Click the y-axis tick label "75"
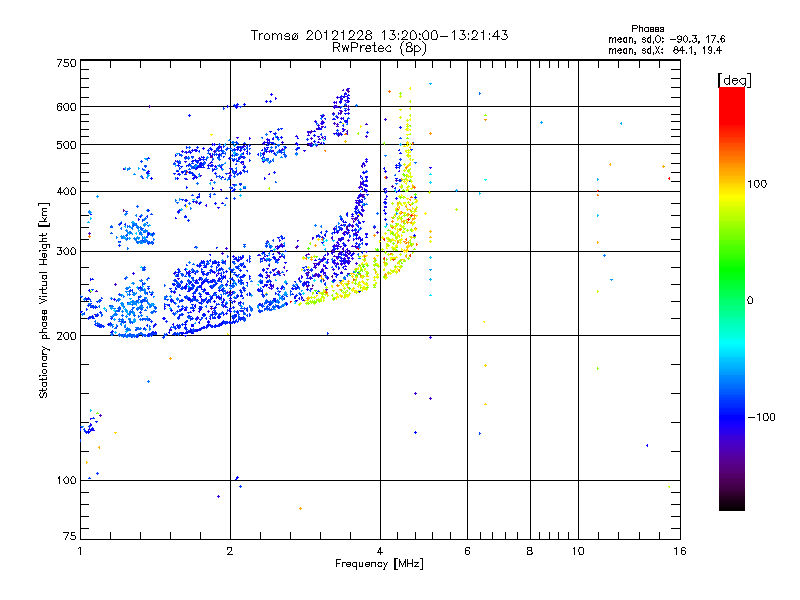 click(70, 536)
